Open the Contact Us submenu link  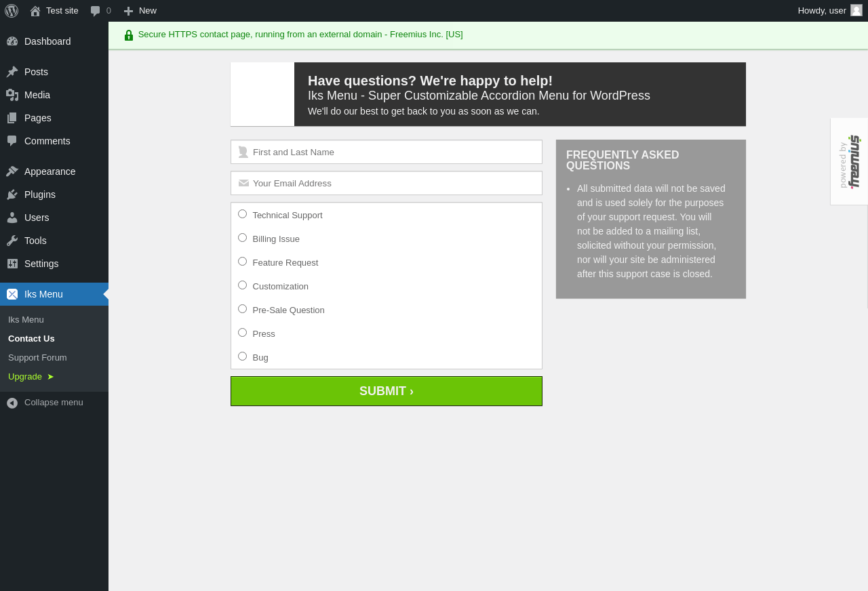click(x=31, y=339)
